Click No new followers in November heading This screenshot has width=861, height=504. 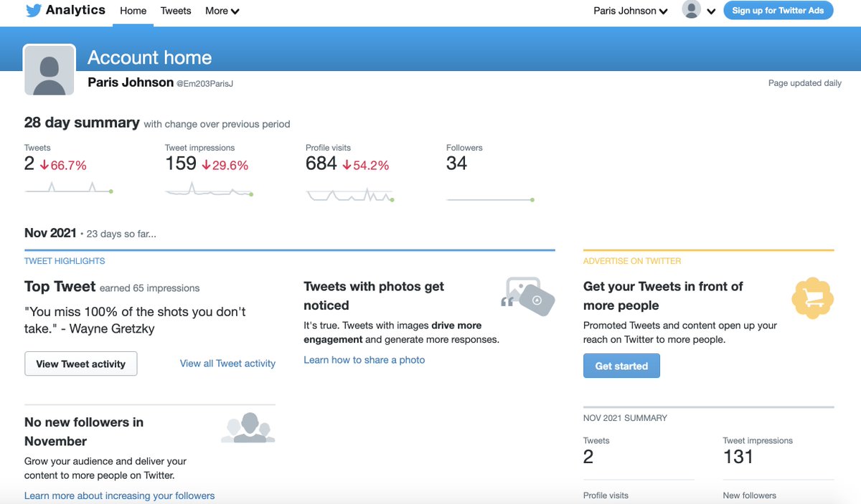pos(84,432)
